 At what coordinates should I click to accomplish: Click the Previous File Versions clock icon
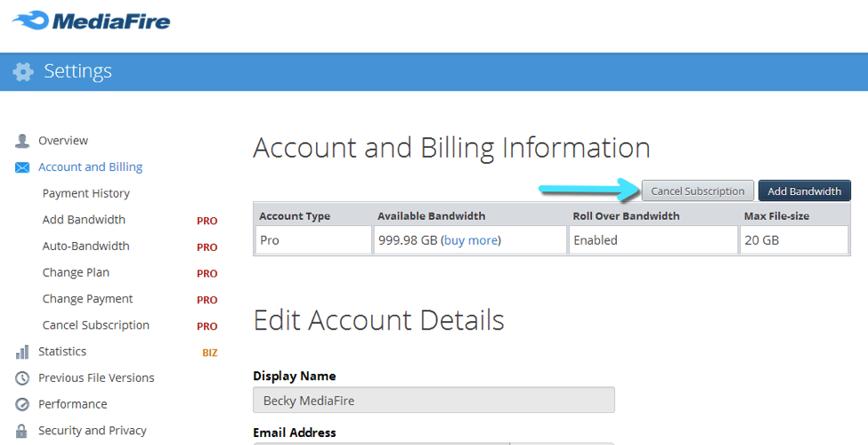[x=22, y=378]
